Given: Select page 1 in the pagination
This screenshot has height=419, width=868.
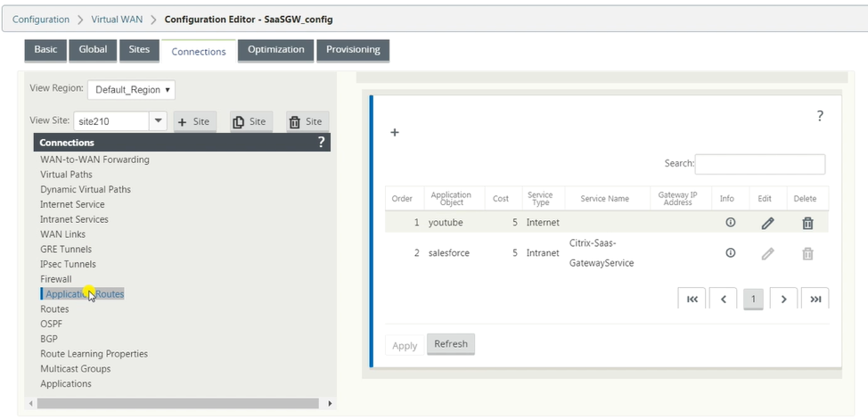Looking at the screenshot, I should pyautogui.click(x=753, y=299).
